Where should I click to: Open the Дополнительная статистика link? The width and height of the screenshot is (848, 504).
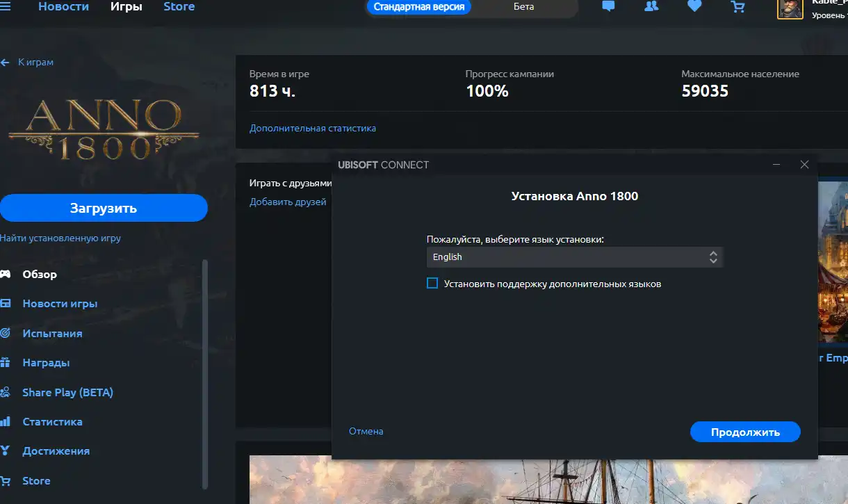click(x=313, y=129)
